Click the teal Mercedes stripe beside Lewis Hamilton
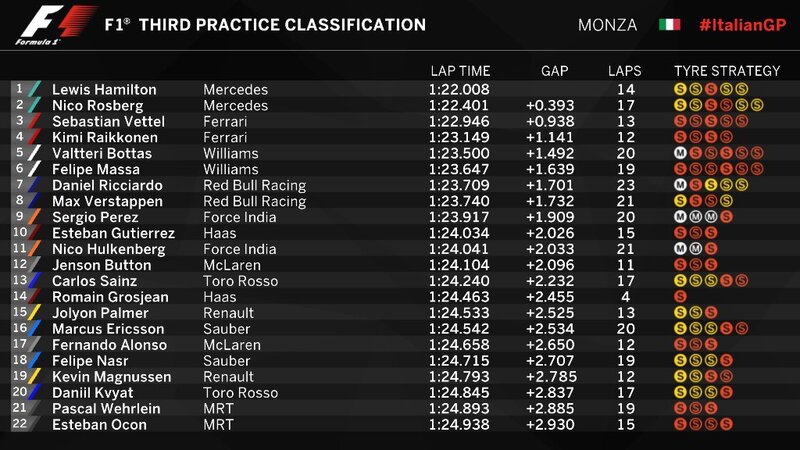This screenshot has height=450, width=800. [35, 89]
